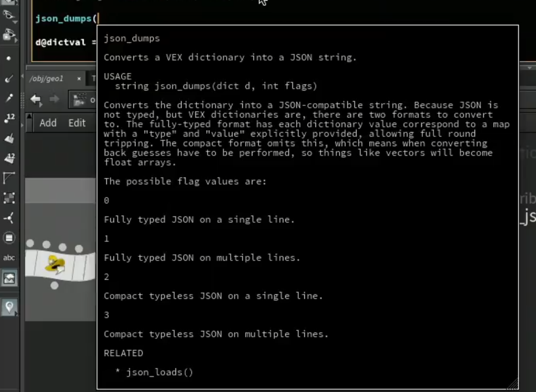Click the d@dictval code line in editor
536x392 pixels.
point(66,42)
